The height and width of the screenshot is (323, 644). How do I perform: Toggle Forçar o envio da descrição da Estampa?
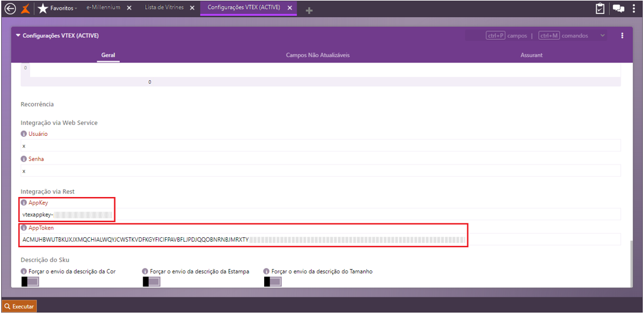click(151, 281)
